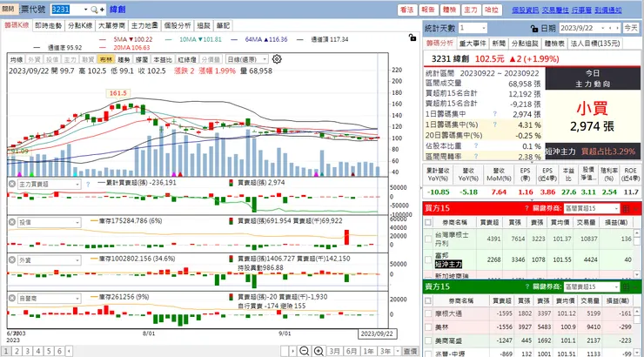
Task: Open 自營商 sub-chart indicator dropdown
Action: coord(77,299)
